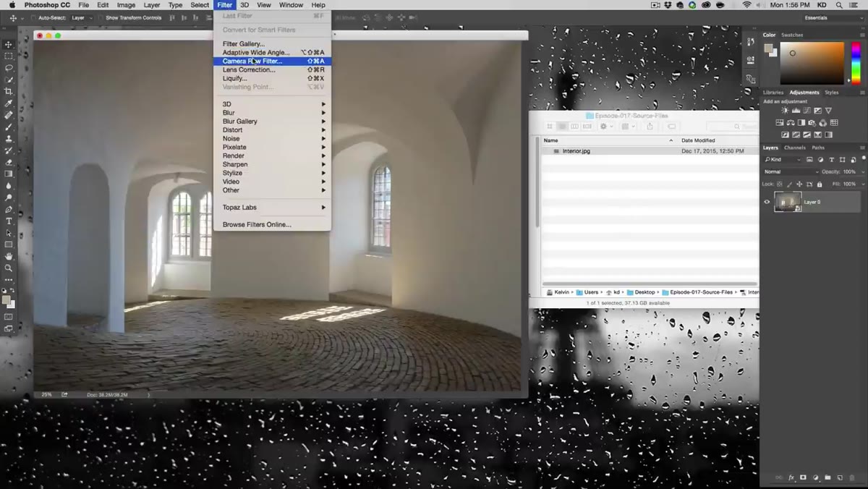
Task: Select the Hand tool
Action: tap(9, 256)
